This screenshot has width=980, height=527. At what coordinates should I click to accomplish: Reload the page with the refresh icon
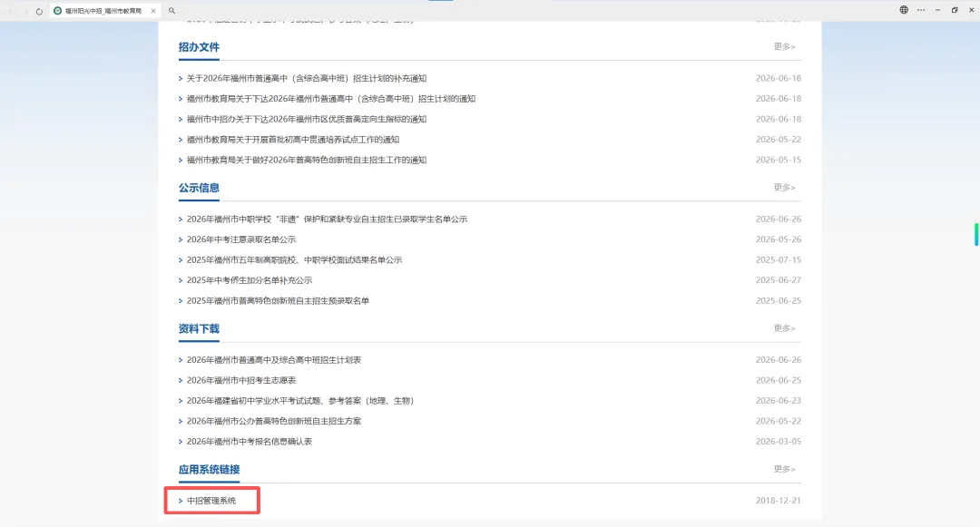click(39, 11)
